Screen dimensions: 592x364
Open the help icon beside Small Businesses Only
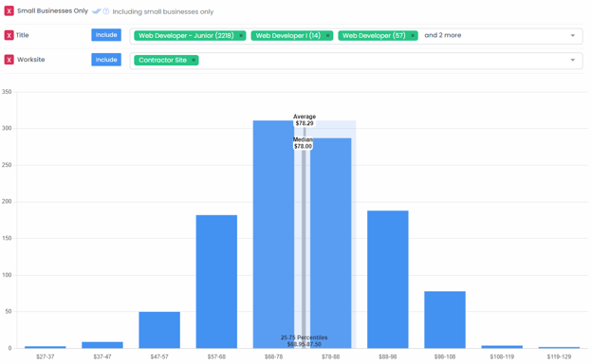click(106, 11)
